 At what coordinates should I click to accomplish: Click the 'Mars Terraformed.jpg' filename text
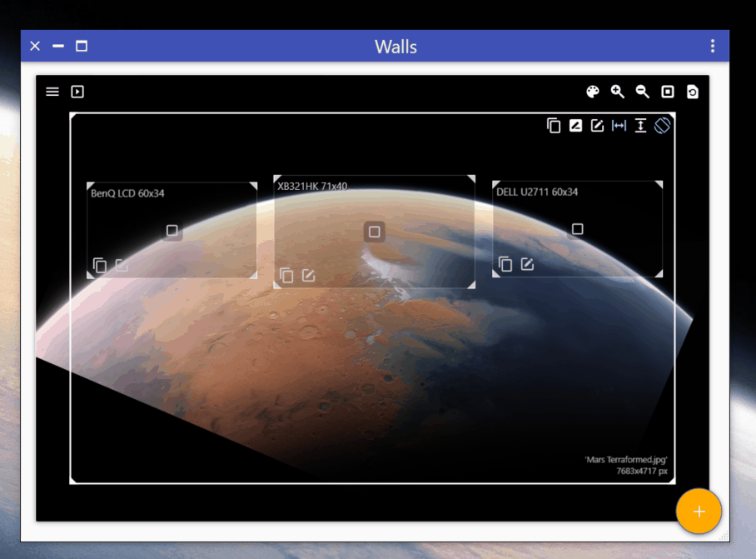626,460
